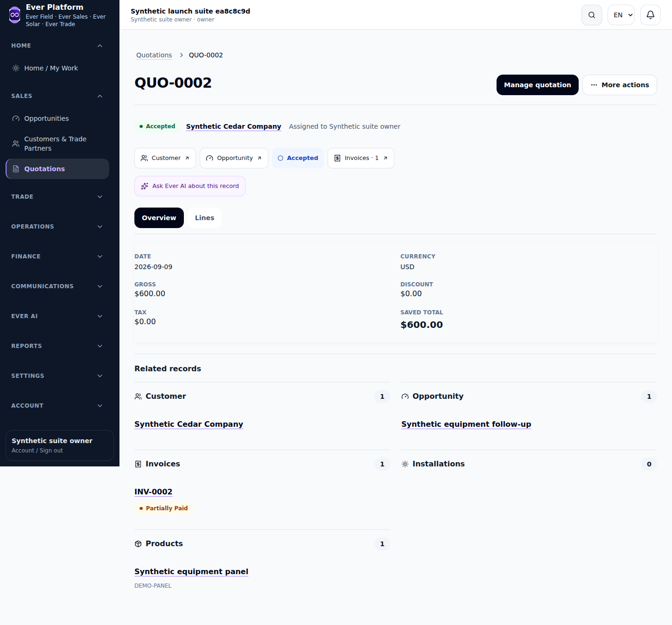
Task: Click the QUO-0002 breadcrumb text
Action: pyautogui.click(x=206, y=55)
